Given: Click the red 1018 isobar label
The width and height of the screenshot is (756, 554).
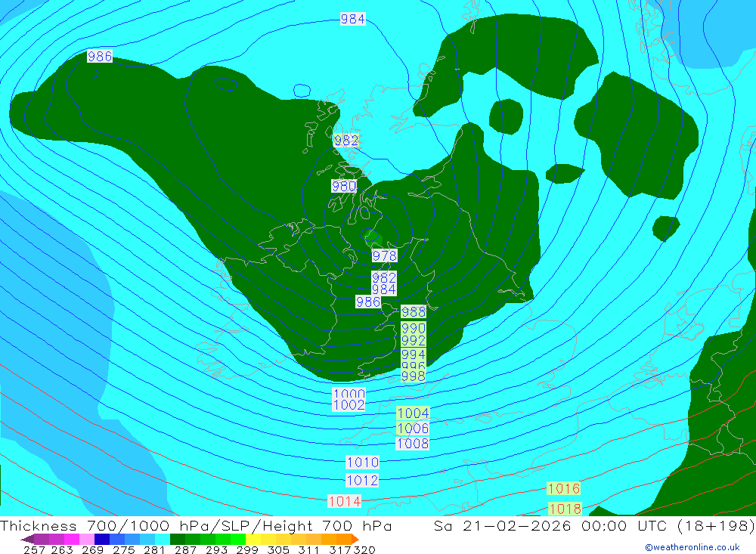Looking at the screenshot, I should coord(565,509).
